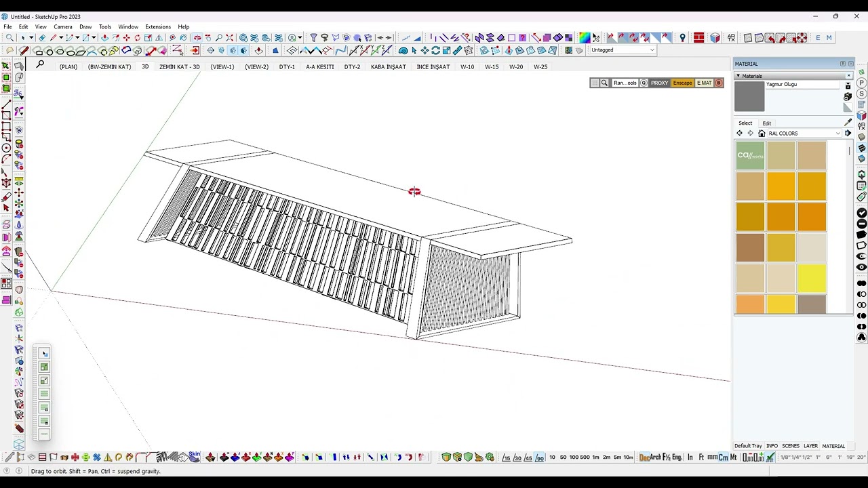Go to home In Model materials
The image size is (868, 488).
(x=762, y=134)
